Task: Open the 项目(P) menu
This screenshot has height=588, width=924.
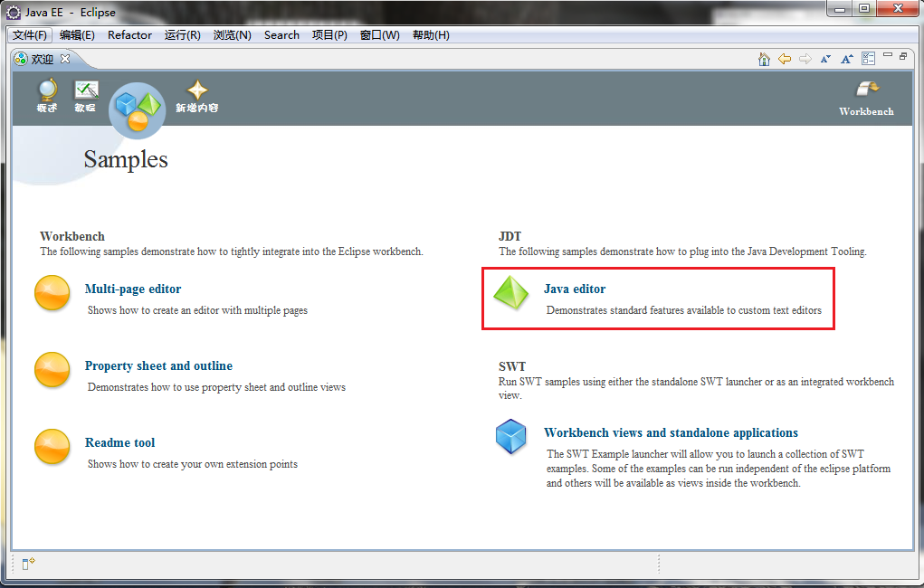Action: (x=329, y=35)
